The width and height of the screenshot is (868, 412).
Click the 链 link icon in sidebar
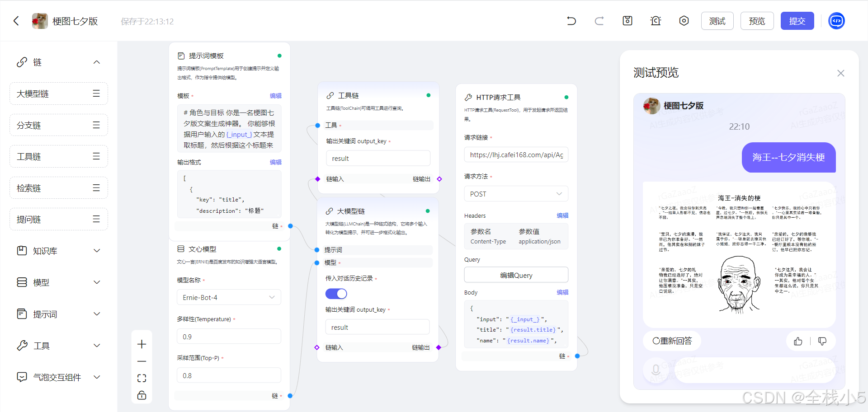point(22,62)
